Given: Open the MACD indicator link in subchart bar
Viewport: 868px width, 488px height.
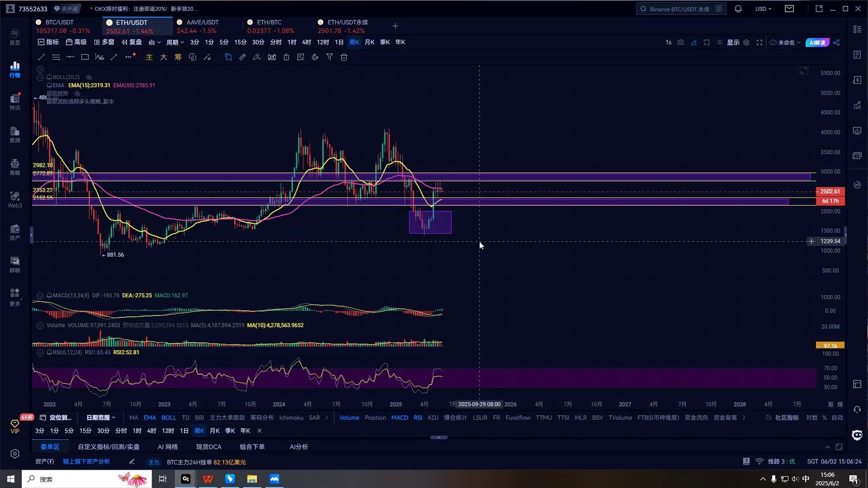Looking at the screenshot, I should point(399,418).
